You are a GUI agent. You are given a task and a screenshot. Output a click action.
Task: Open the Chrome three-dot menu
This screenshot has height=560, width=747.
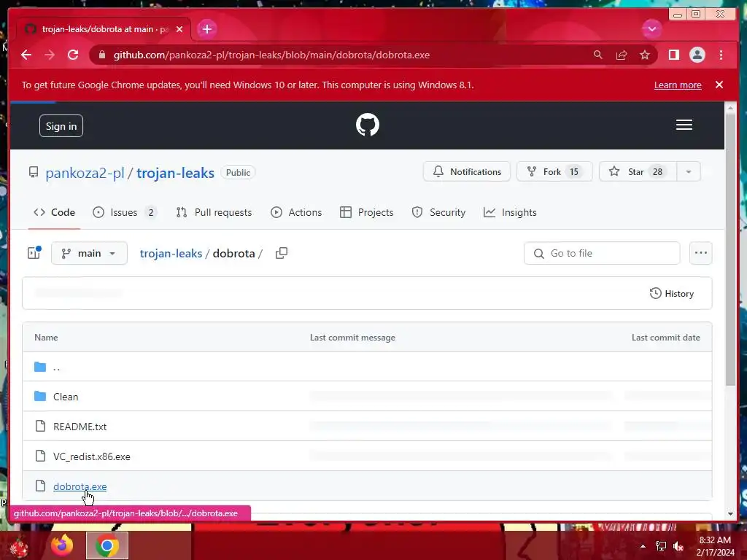(721, 55)
